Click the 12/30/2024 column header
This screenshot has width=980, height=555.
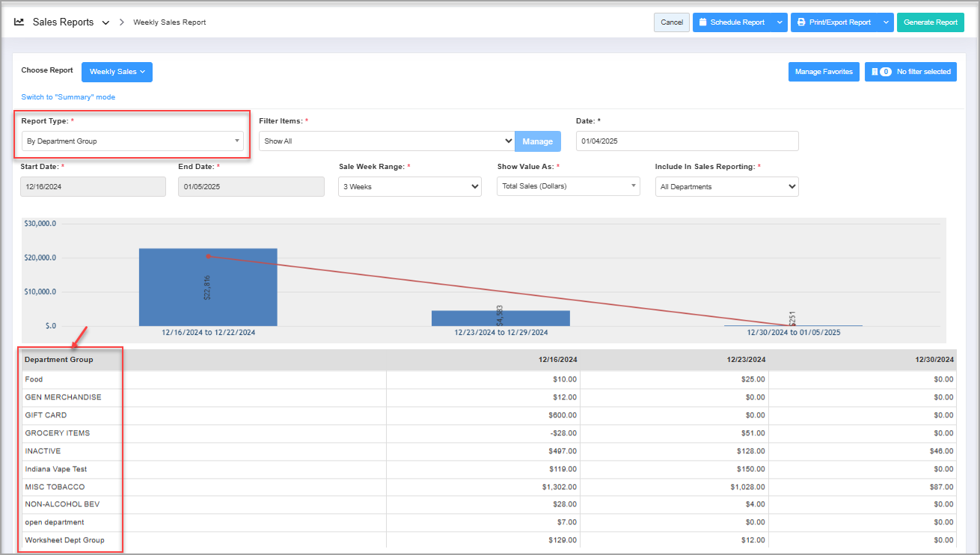pos(934,360)
